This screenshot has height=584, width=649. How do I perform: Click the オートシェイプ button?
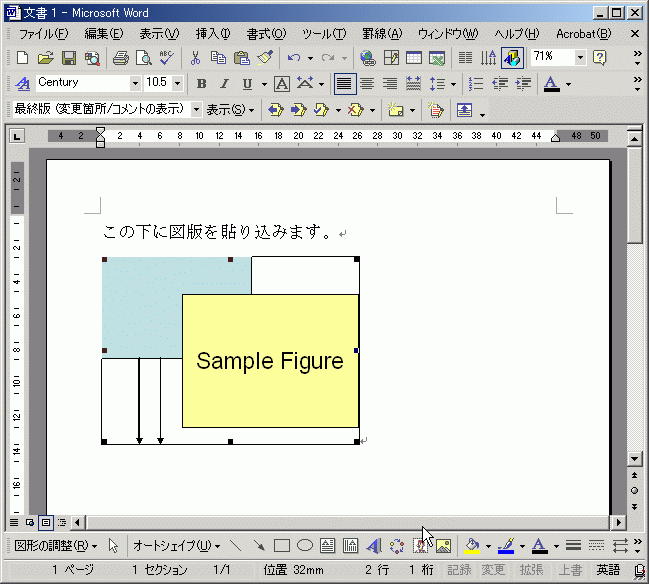coord(176,546)
